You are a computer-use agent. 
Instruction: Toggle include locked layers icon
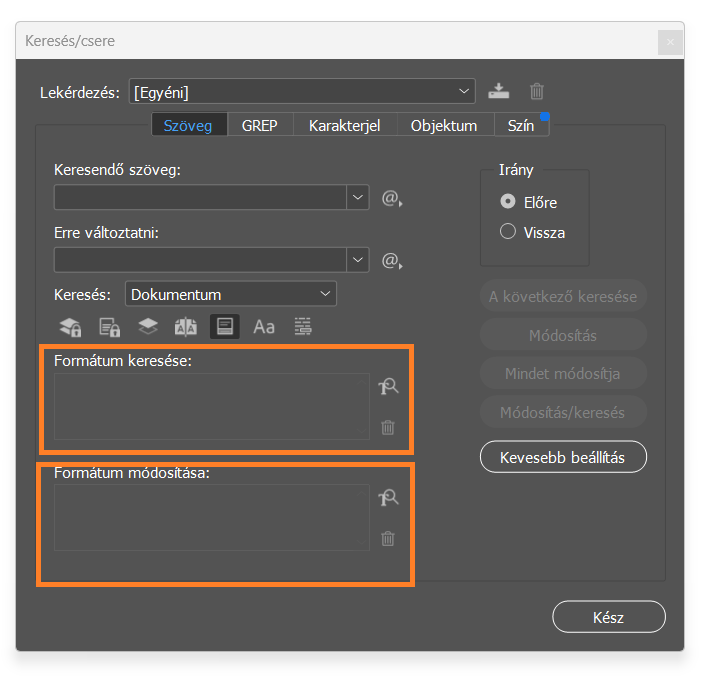tap(70, 327)
